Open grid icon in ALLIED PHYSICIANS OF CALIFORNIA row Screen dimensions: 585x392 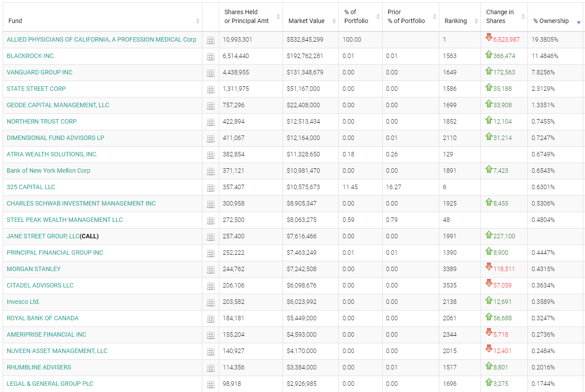211,40
